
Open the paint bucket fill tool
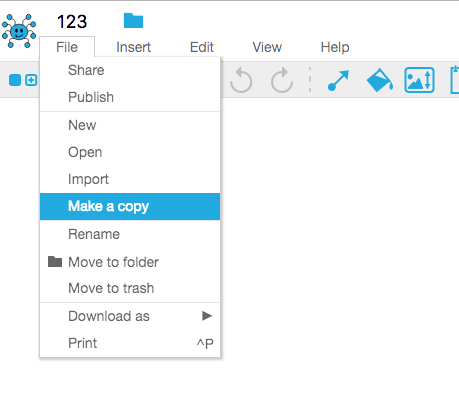(x=380, y=80)
